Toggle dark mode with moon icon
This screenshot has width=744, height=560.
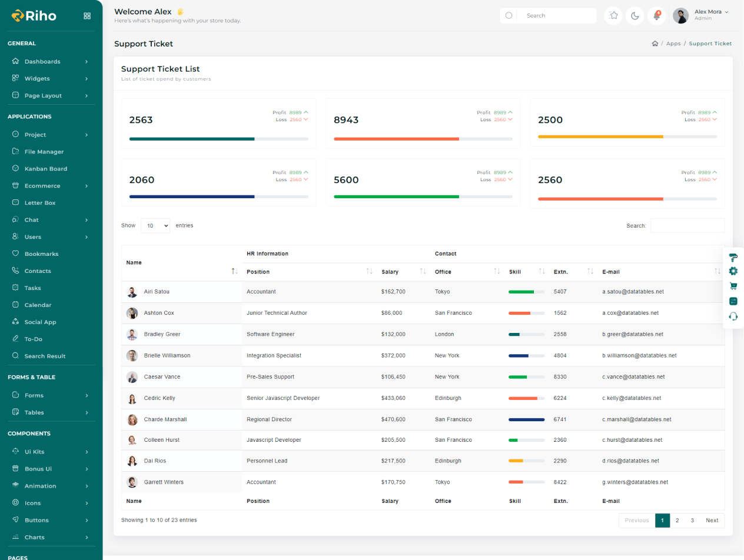635,16
